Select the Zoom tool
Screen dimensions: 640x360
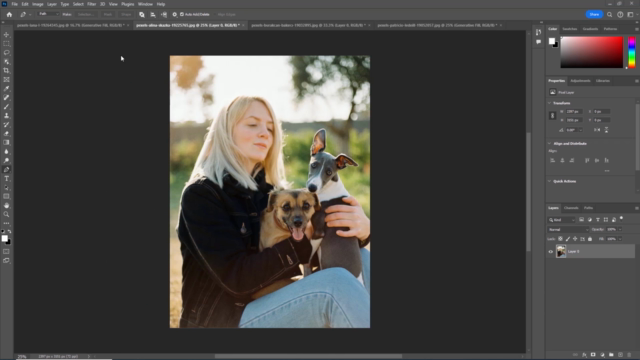pos(7,214)
